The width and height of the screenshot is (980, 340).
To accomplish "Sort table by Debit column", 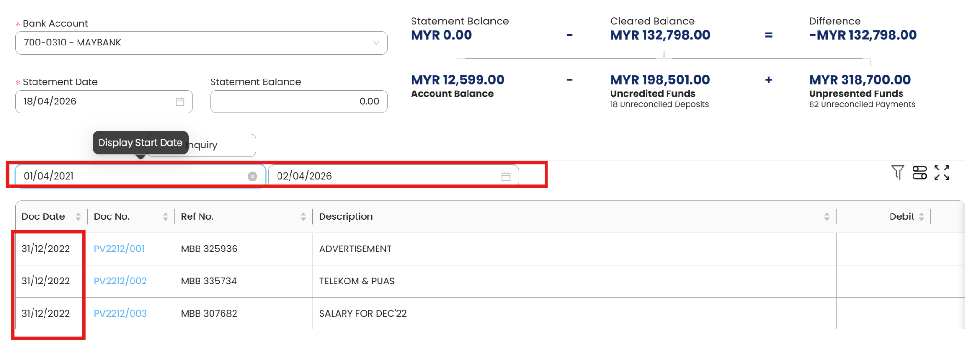I will (921, 217).
